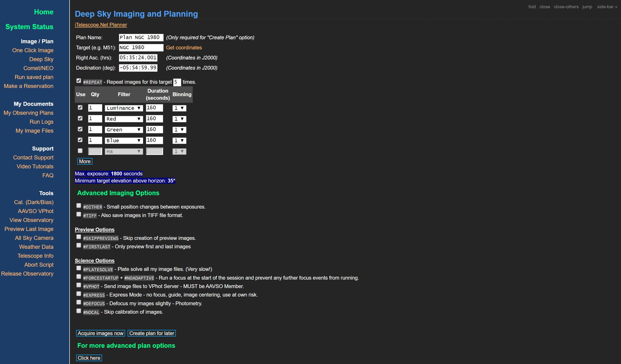This screenshot has height=364, width=621.
Task: Click the fold option at top right
Action: 532,7
